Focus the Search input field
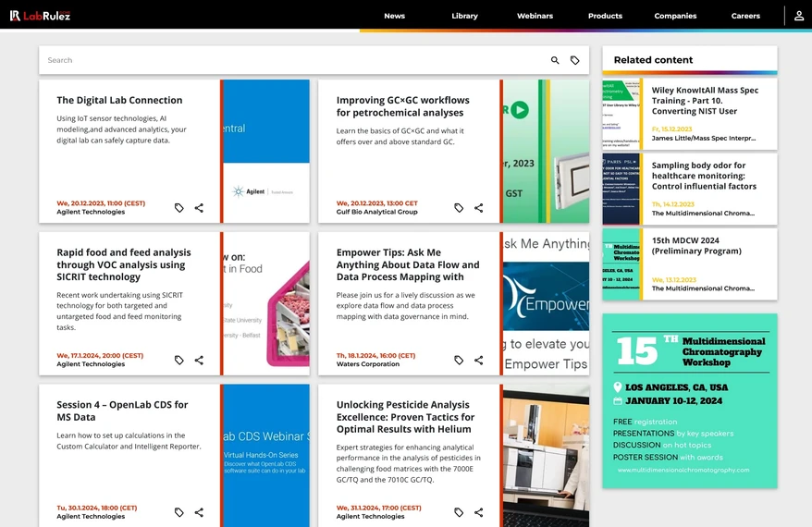The width and height of the screenshot is (812, 527). pyautogui.click(x=292, y=60)
